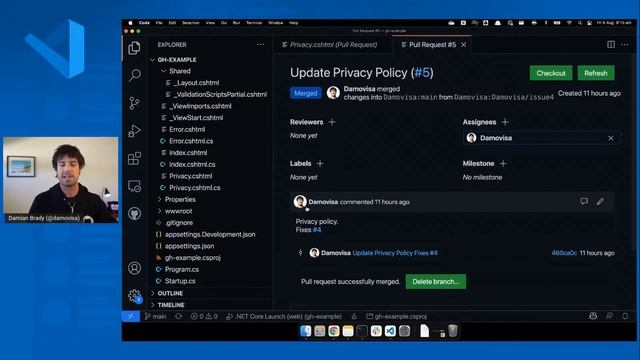Click remote window indicator in status bar
640x360 pixels.
(x=131, y=316)
